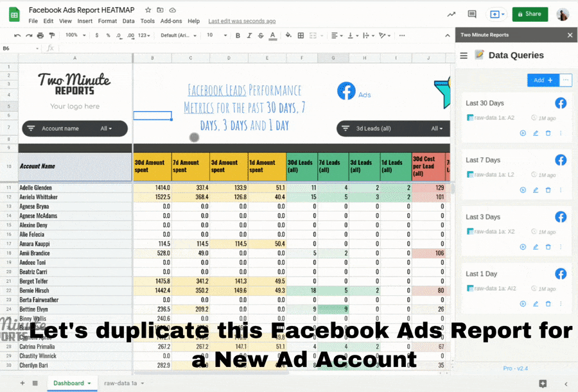This screenshot has width=578, height=392.
Task: Open the Add-ons menu
Action: coord(171,21)
